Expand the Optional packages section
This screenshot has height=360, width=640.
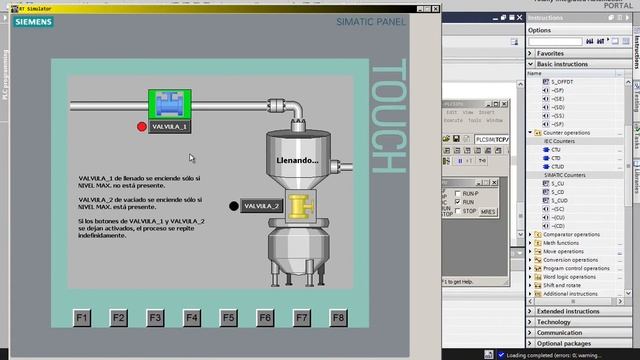(x=530, y=344)
